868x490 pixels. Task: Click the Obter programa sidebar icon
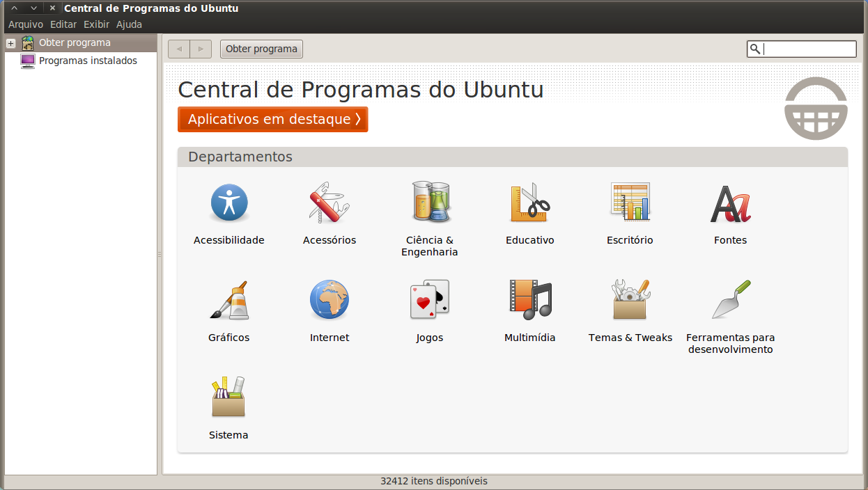28,42
